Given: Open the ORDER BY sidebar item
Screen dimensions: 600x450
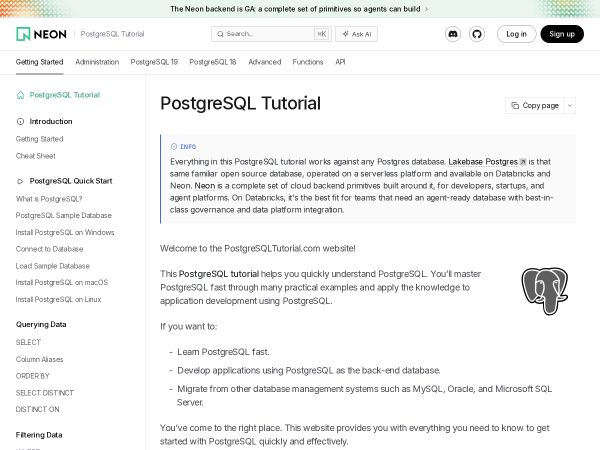Looking at the screenshot, I should 33,376.
